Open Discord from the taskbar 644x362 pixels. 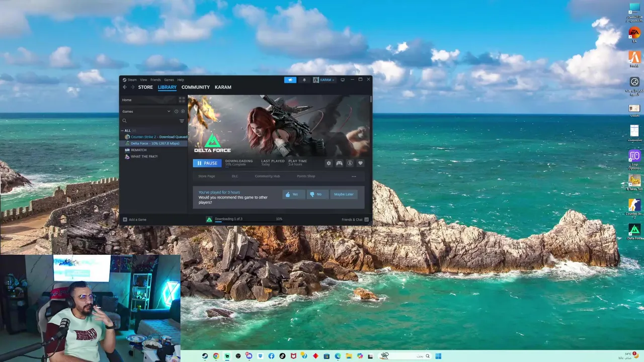[x=249, y=356]
